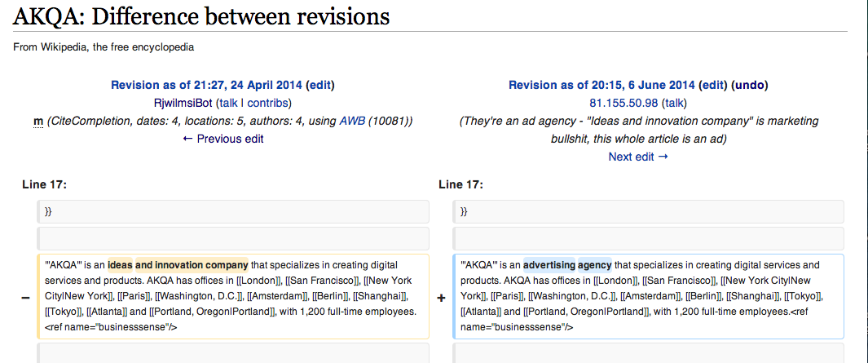Click edit link beside April 2014 revision
Image resolution: width=868 pixels, height=363 pixels.
coord(319,85)
